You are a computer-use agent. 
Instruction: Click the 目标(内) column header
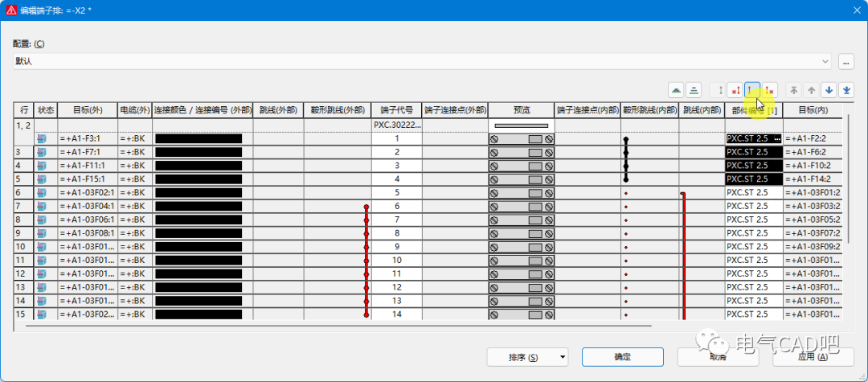tap(813, 110)
